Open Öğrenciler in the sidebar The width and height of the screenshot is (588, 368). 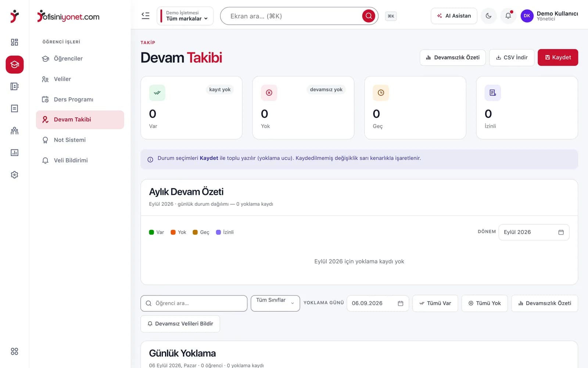(80, 59)
